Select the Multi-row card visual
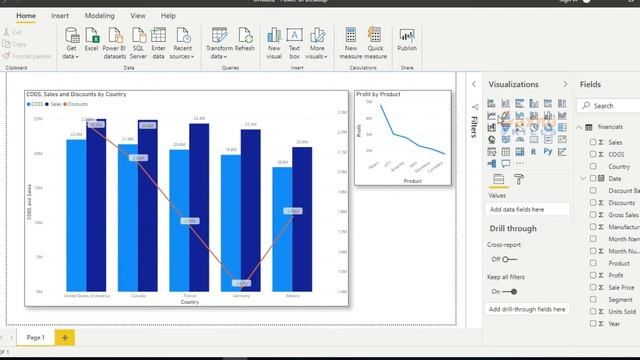Image resolution: width=640 pixels, height=360 pixels. click(x=548, y=140)
